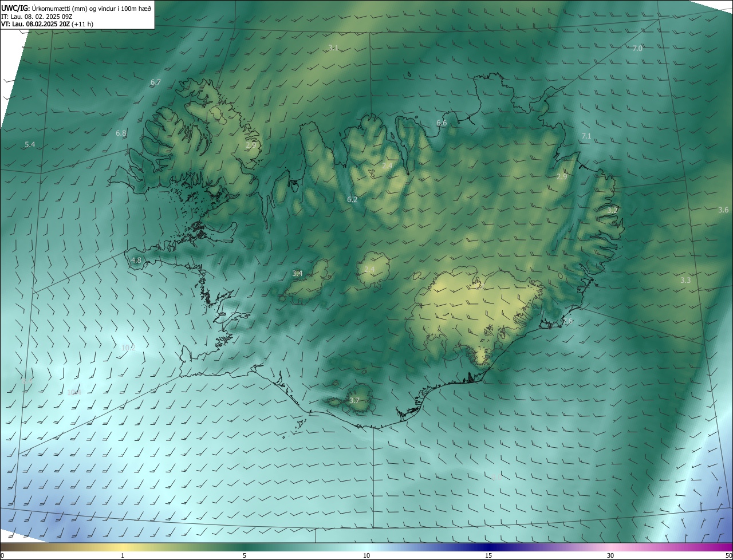
Task: Select the 3.7 value on the southern glacier
Action: pyautogui.click(x=354, y=401)
